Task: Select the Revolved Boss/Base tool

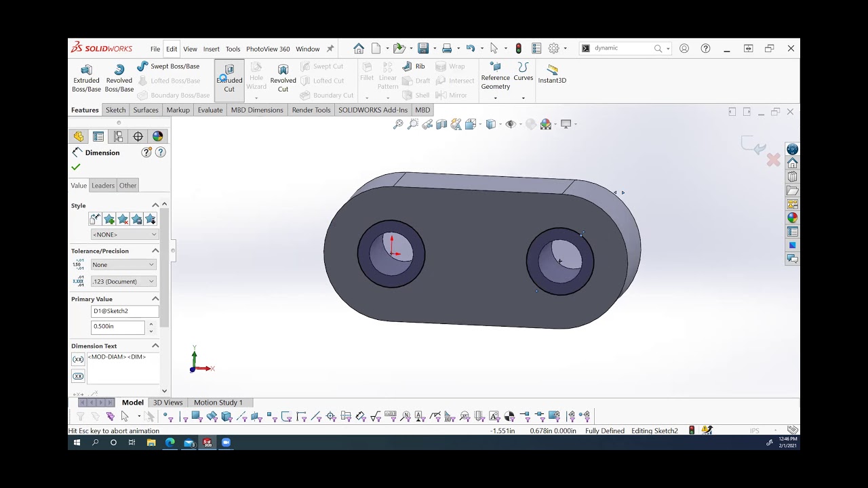Action: click(x=119, y=79)
